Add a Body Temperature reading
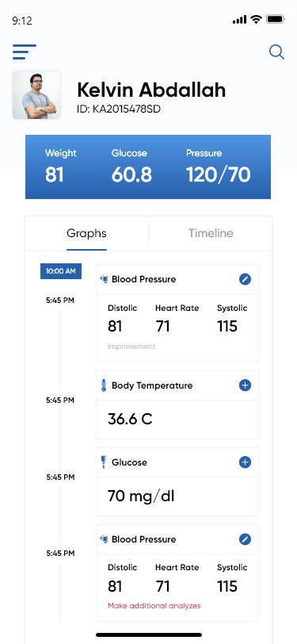This screenshot has width=297, height=644. coord(245,385)
